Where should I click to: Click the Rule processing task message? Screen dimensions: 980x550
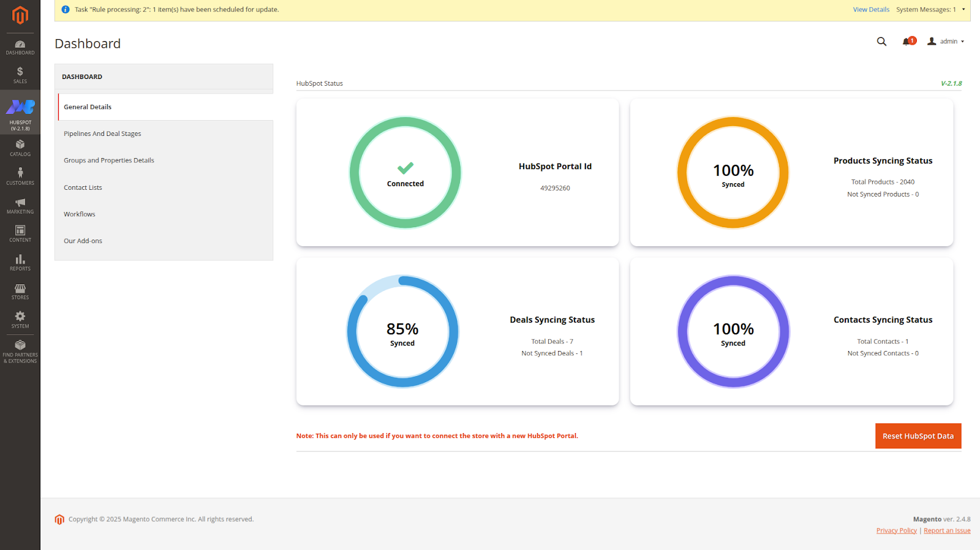point(176,9)
